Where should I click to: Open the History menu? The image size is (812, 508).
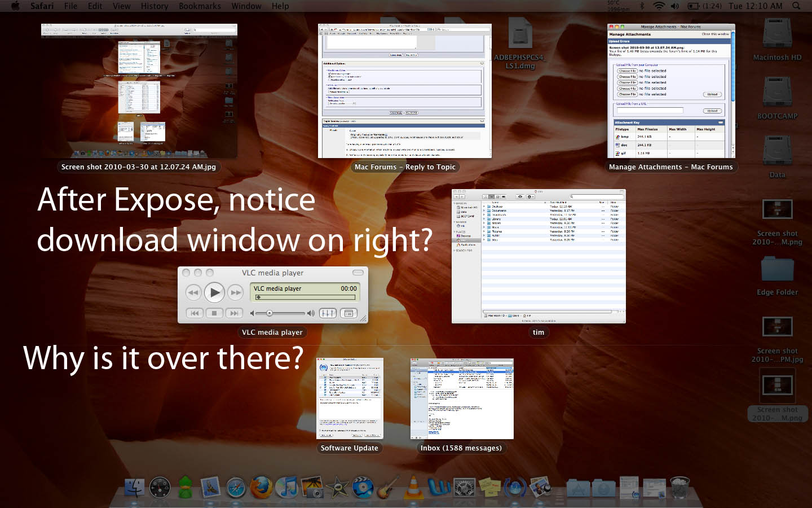[155, 6]
